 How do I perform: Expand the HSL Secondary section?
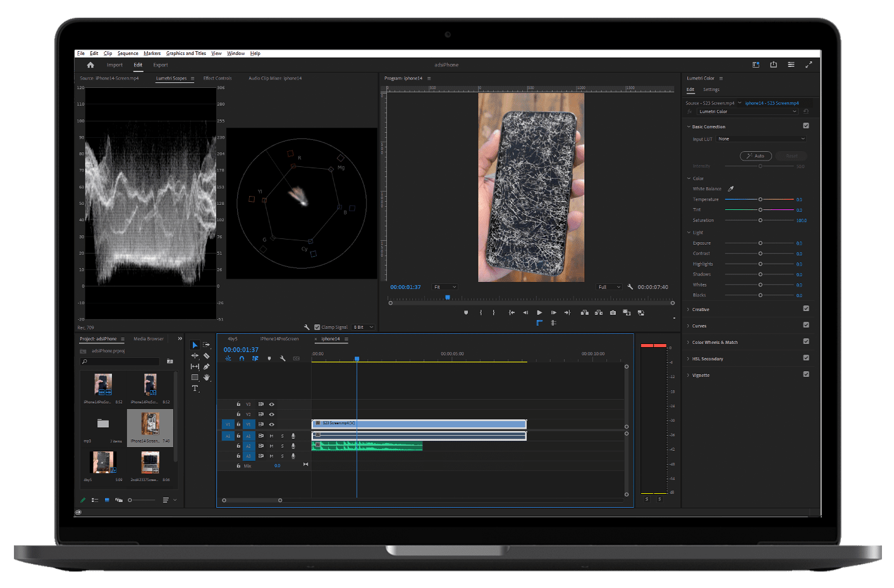[689, 358]
